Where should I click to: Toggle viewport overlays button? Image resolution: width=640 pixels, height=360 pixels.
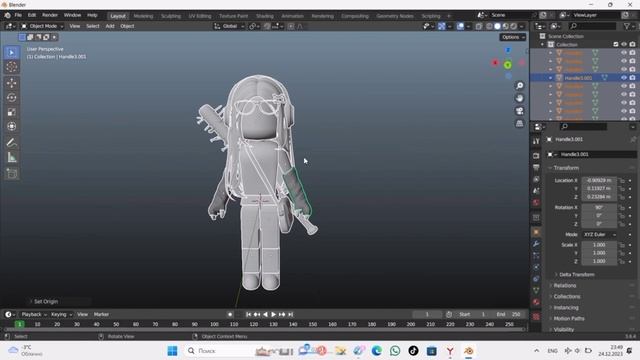[x=460, y=26]
